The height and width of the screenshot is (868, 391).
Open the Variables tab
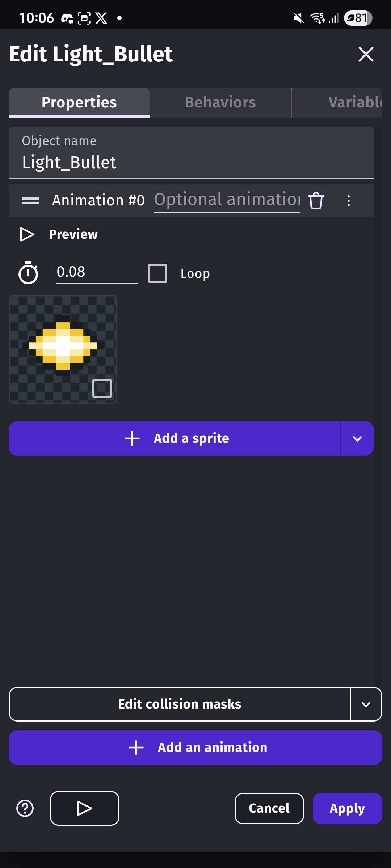[x=355, y=103]
